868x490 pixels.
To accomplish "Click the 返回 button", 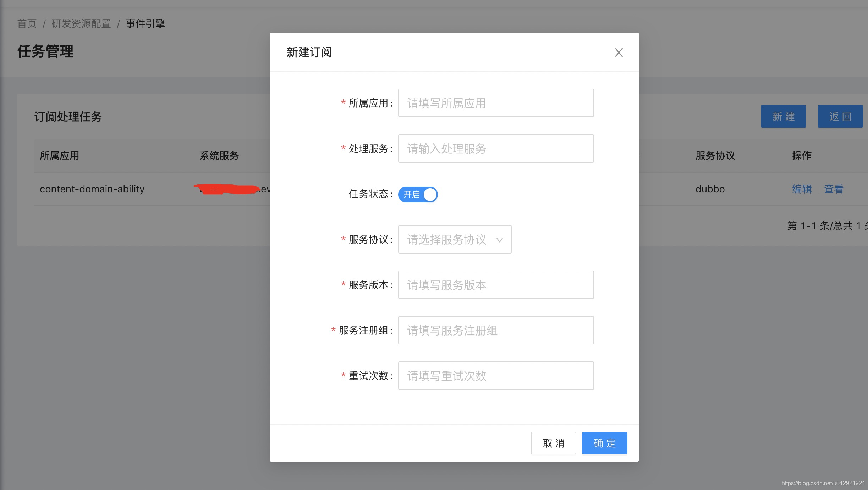I will [x=840, y=116].
